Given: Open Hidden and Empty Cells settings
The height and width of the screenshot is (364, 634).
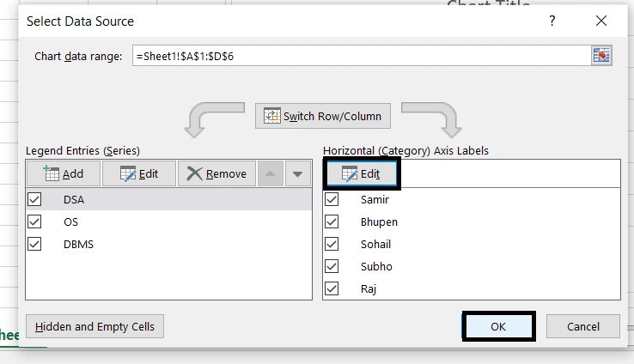Looking at the screenshot, I should [x=94, y=326].
